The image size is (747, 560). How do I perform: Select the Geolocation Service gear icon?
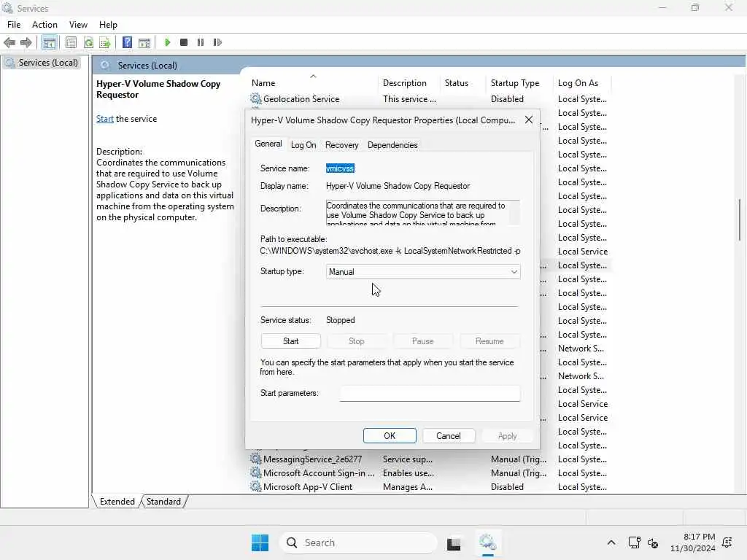(255, 98)
